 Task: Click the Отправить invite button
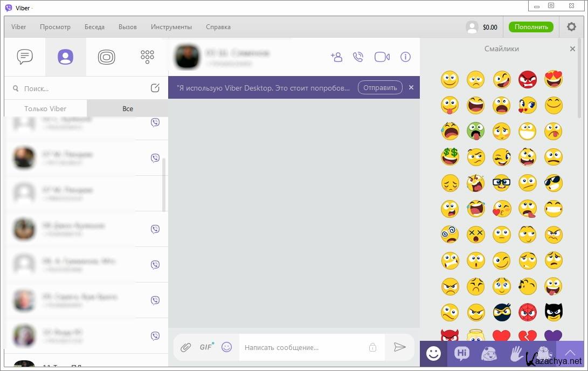click(380, 87)
